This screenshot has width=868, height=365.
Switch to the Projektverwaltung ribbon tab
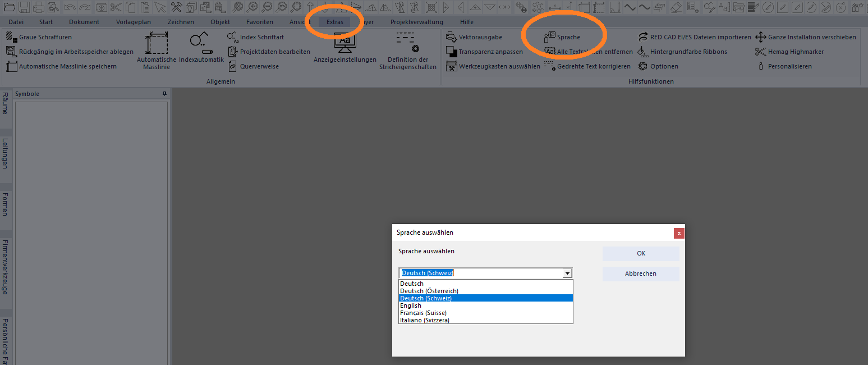tap(416, 22)
